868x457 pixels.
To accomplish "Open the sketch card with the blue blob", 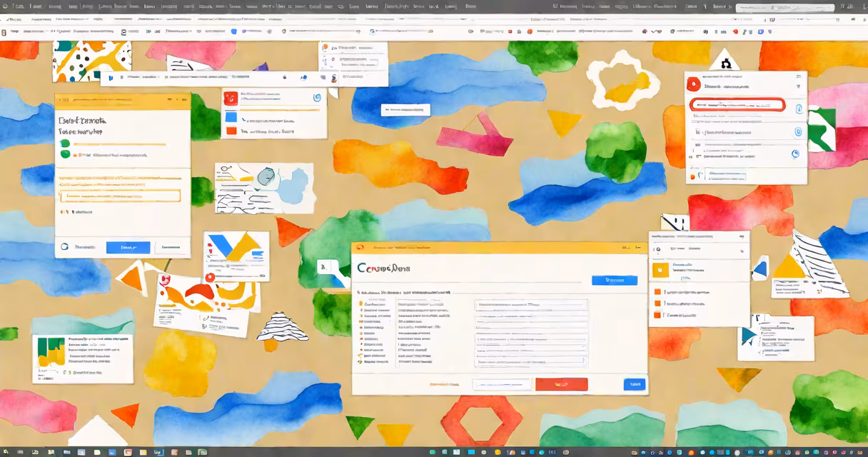I will (x=264, y=188).
